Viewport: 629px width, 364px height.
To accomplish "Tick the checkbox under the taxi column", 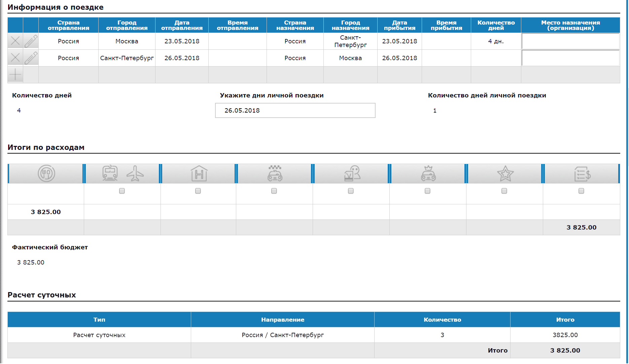I will (274, 191).
